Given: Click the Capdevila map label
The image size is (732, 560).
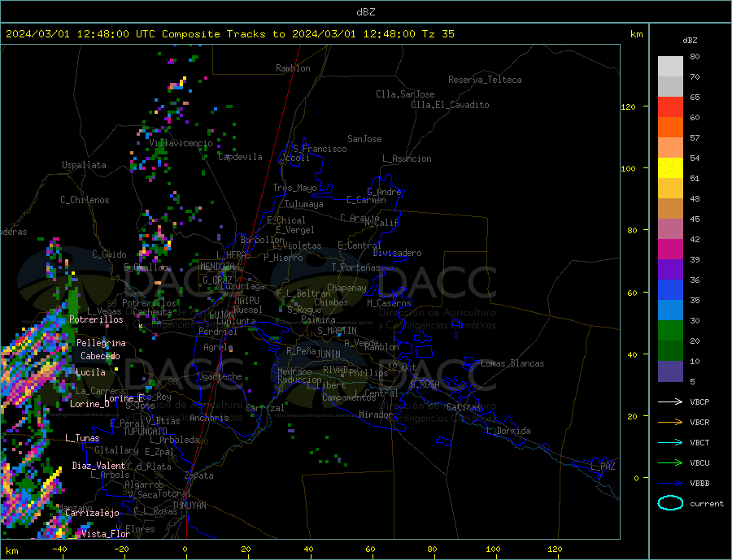Looking at the screenshot, I should (x=240, y=157).
